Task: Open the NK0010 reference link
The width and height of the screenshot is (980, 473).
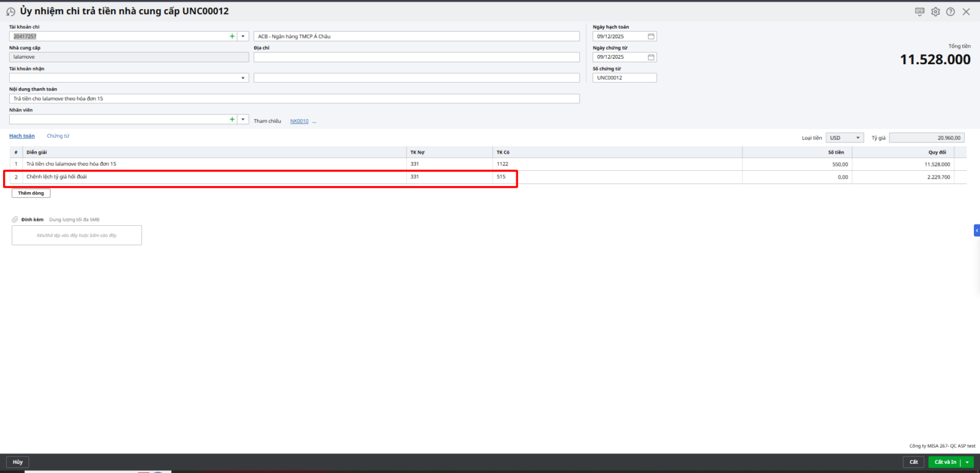Action: click(299, 121)
